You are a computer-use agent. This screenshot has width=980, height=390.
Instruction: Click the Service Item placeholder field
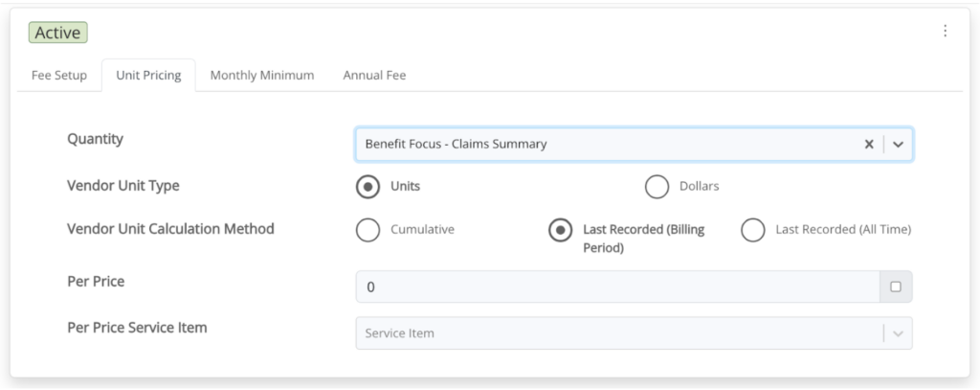[612, 333]
